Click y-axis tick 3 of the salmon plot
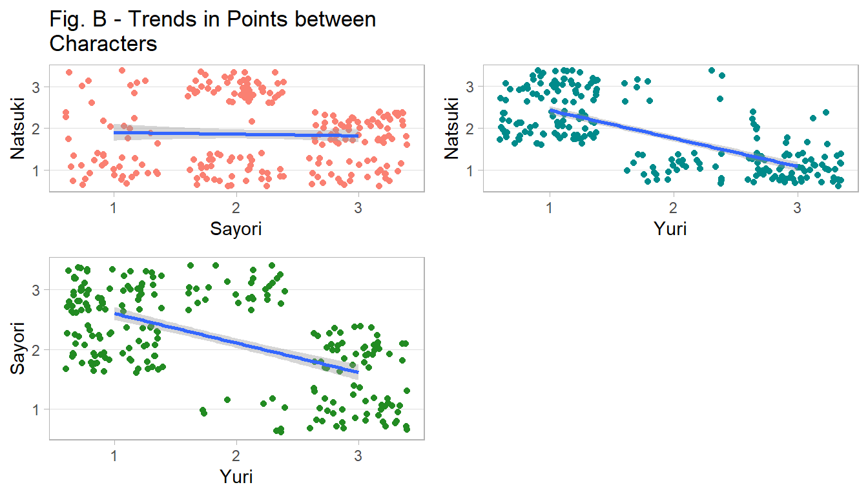Screen dimensions: 868x496 tap(37, 86)
